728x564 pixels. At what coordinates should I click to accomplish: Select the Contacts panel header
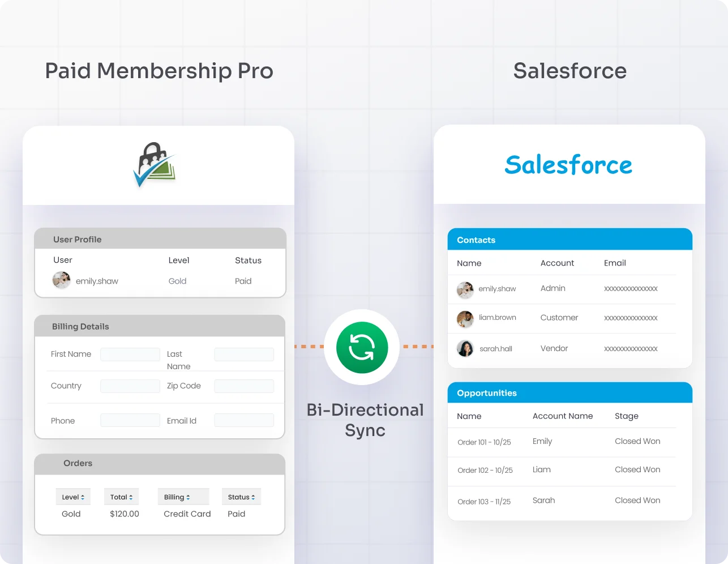(570, 240)
